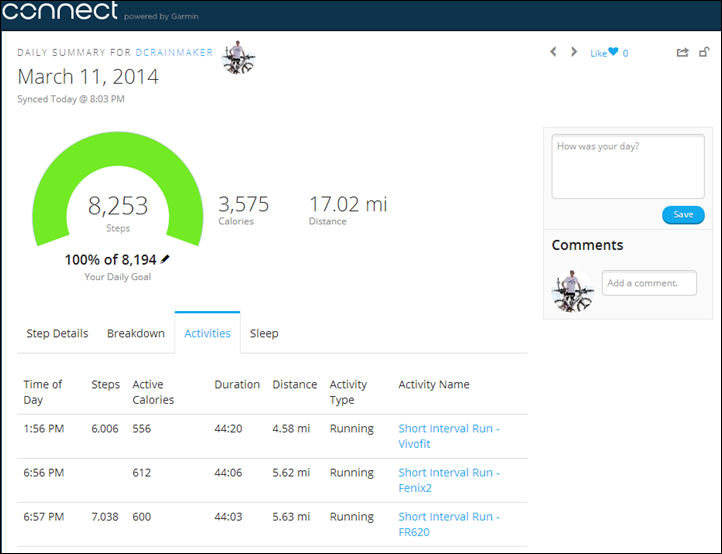The image size is (722, 554).
Task: Open profile photo beside DCRAINMAKER
Action: (238, 58)
